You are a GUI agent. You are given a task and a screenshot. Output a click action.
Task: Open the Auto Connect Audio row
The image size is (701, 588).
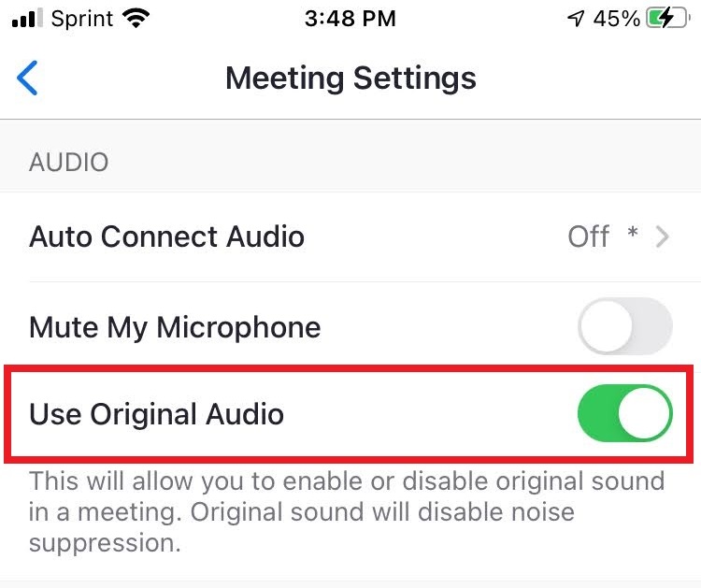pyautogui.click(x=350, y=237)
